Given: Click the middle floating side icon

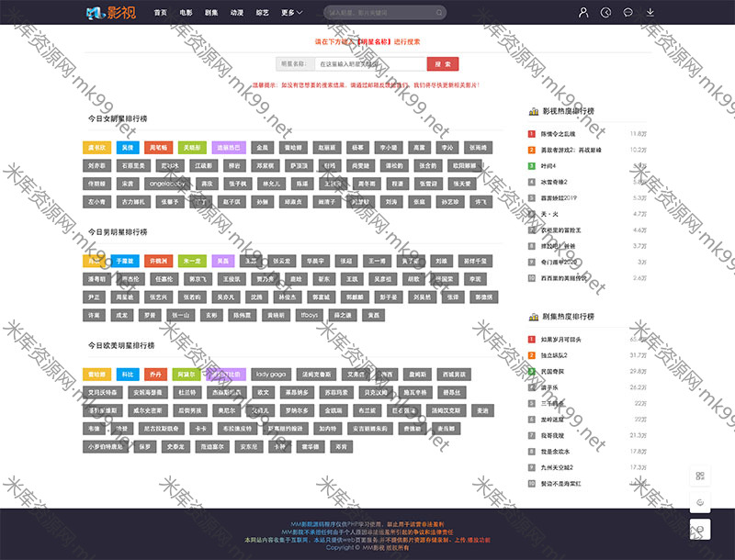Looking at the screenshot, I should [x=700, y=502].
